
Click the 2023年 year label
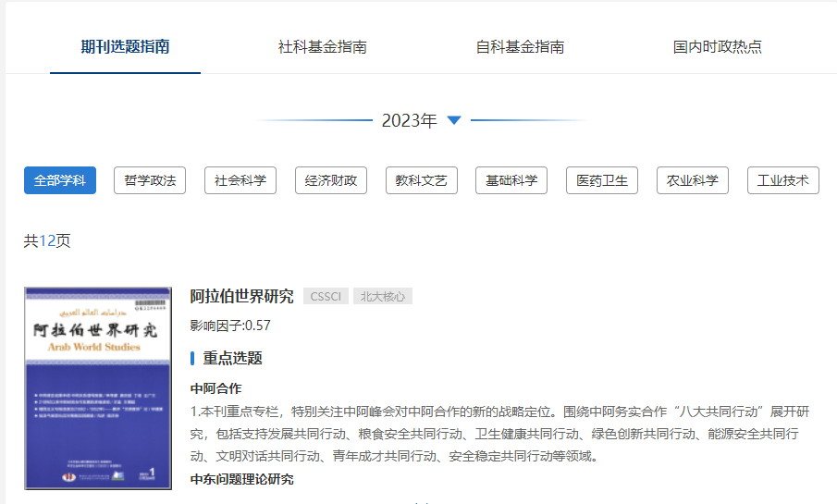pos(410,120)
